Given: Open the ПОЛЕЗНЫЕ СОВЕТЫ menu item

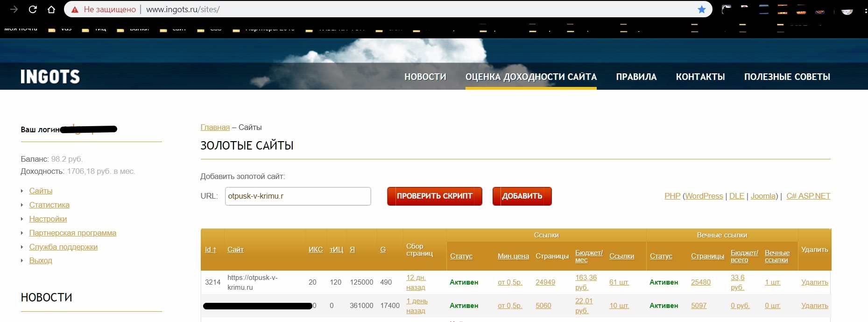Looking at the screenshot, I should pos(787,77).
